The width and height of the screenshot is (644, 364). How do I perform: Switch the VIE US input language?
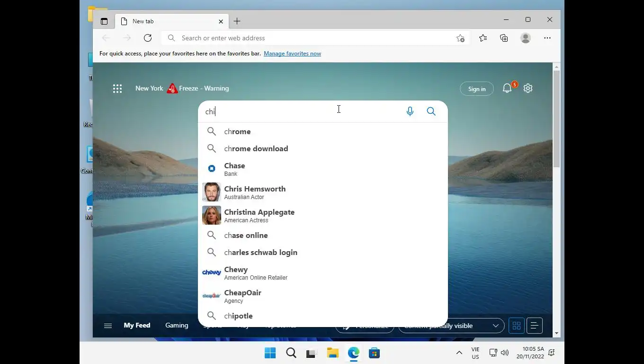click(475, 353)
